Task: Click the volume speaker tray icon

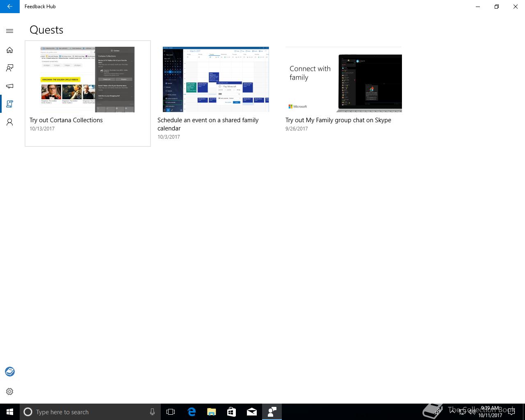Action: [472, 412]
